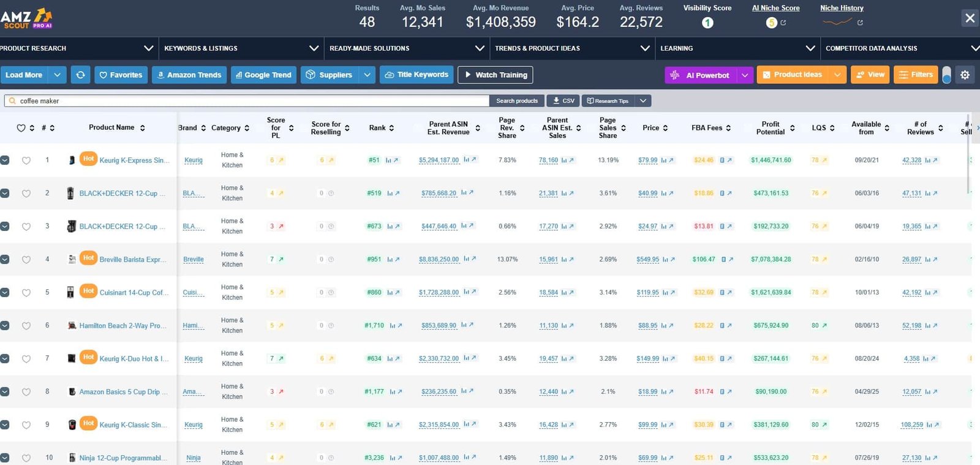The image size is (980, 465).
Task: Click the favorites heart in the table header
Action: click(21, 128)
